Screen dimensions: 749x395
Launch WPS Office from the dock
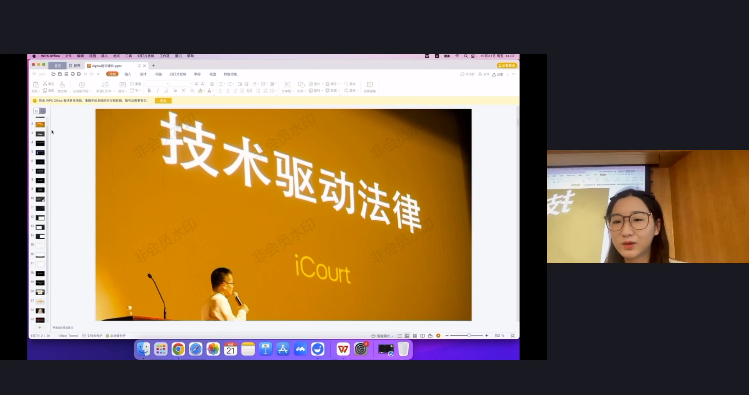pyautogui.click(x=342, y=349)
